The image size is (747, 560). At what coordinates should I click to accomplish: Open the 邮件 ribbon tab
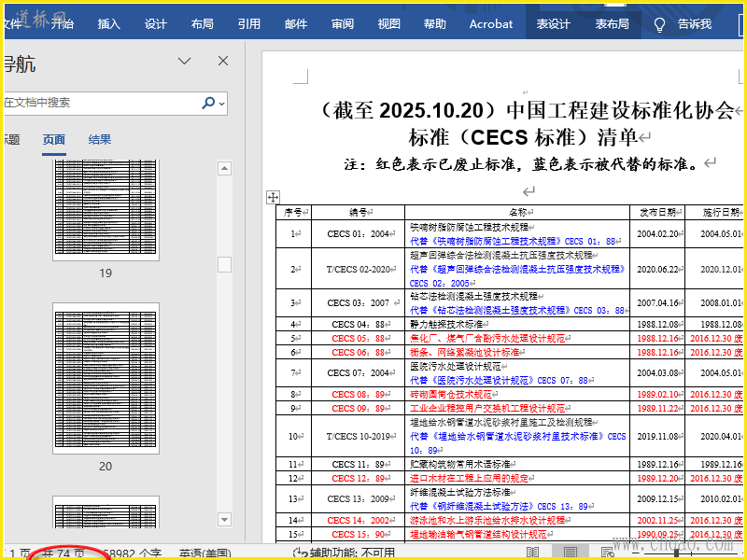tap(296, 24)
